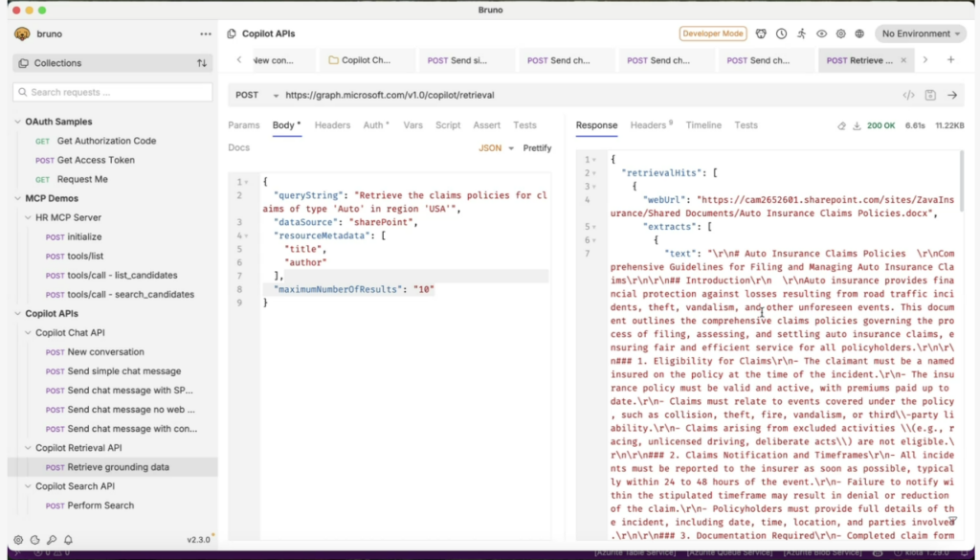Image resolution: width=980 pixels, height=560 pixels.
Task: Click the save request disk icon
Action: click(x=930, y=95)
